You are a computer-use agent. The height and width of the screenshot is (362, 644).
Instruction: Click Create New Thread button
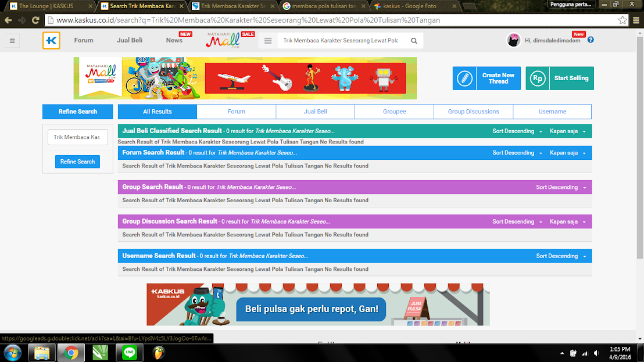click(486, 78)
